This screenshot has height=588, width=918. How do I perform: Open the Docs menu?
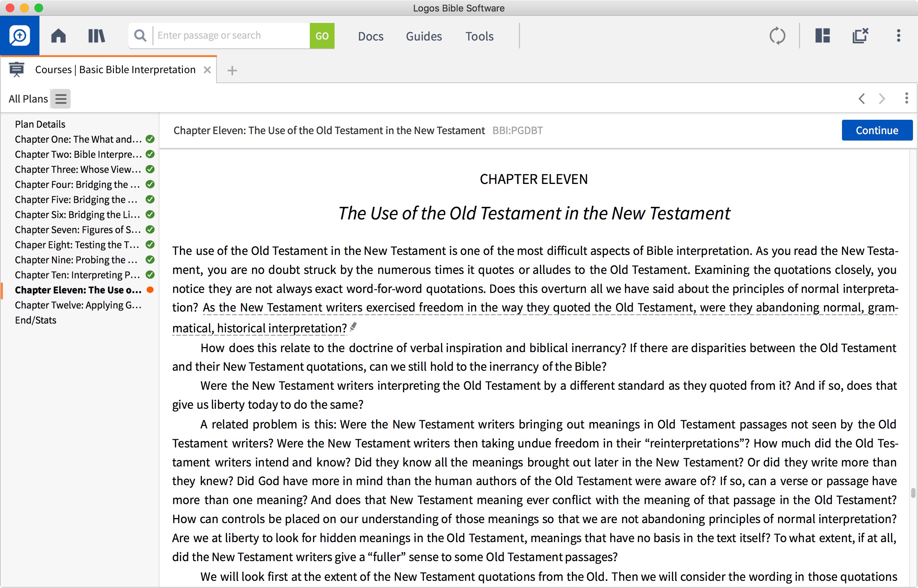(370, 36)
